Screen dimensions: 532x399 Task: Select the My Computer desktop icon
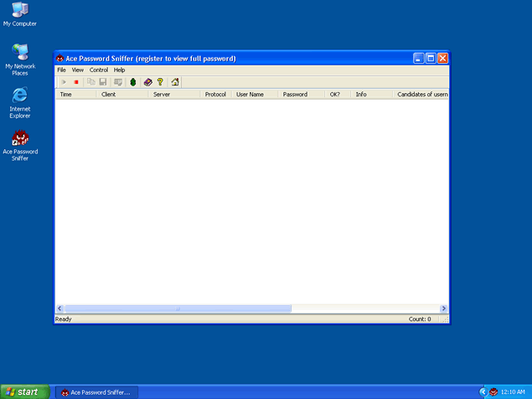point(20,13)
